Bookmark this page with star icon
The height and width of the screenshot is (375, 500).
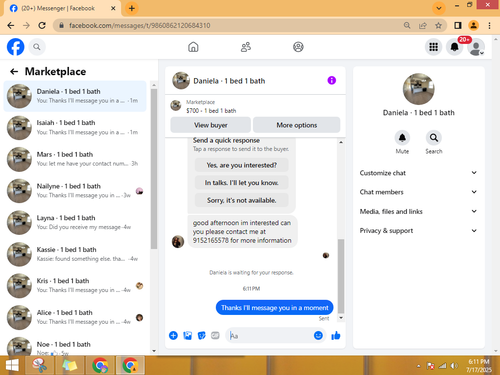438,25
